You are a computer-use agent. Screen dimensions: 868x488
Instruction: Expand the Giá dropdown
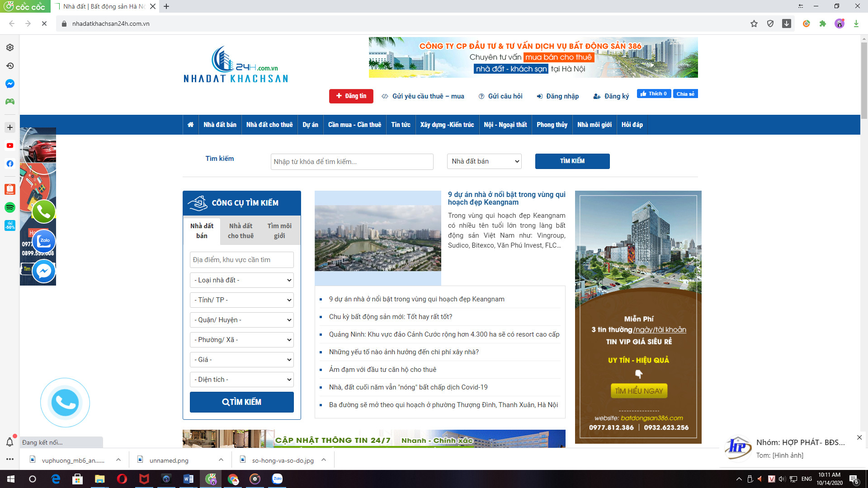tap(242, 360)
